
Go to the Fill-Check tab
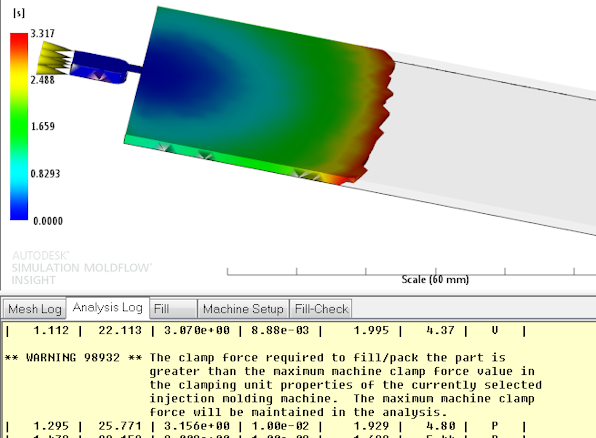pos(321,309)
